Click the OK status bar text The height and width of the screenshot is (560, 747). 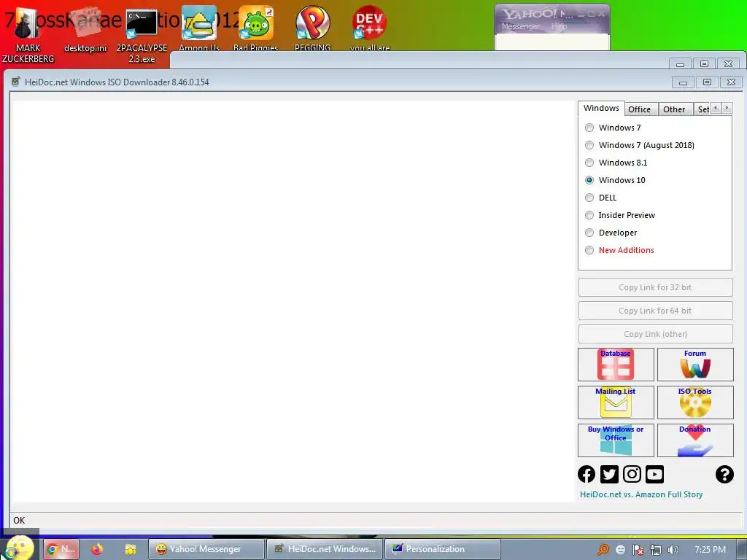click(x=19, y=520)
